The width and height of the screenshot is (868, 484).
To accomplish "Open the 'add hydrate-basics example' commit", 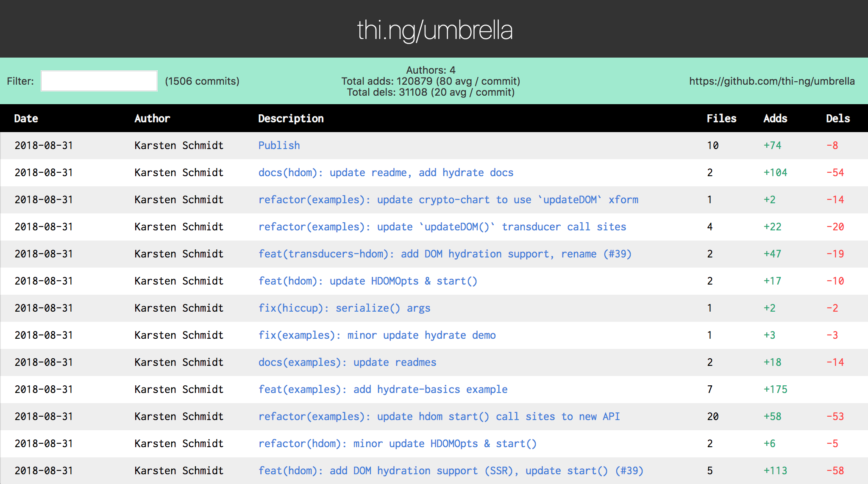I will pyautogui.click(x=383, y=389).
